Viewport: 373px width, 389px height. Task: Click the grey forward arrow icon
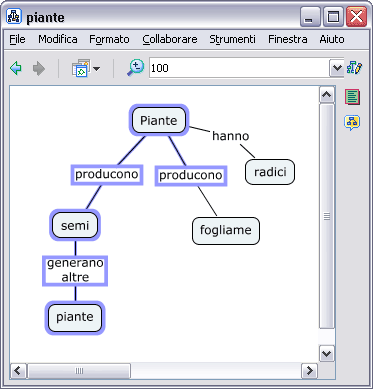39,68
